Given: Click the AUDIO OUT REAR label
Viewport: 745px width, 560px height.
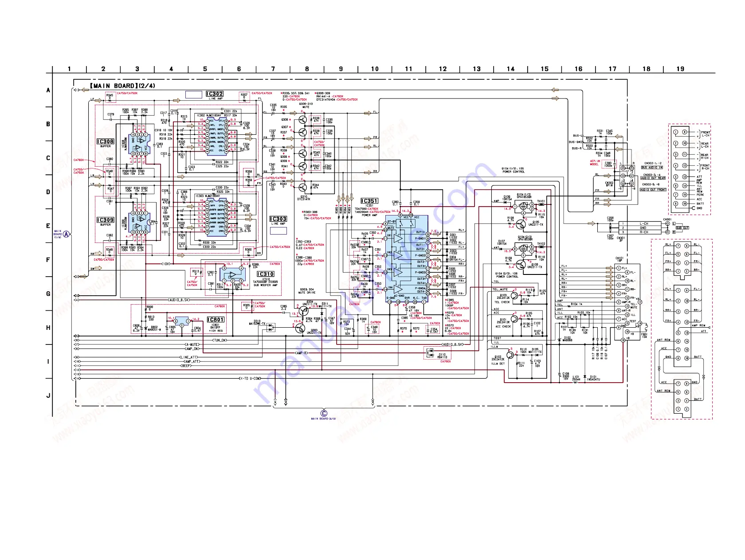Looking at the screenshot, I should tap(653, 178).
